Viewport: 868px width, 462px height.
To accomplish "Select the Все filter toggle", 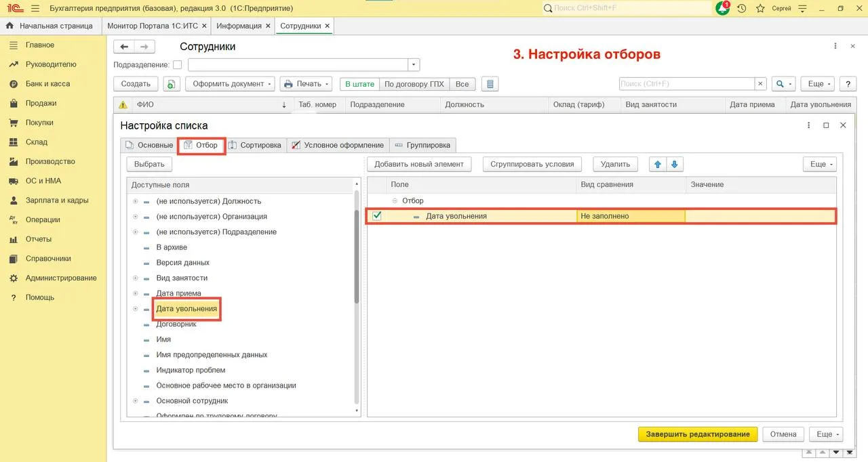I will coord(462,84).
